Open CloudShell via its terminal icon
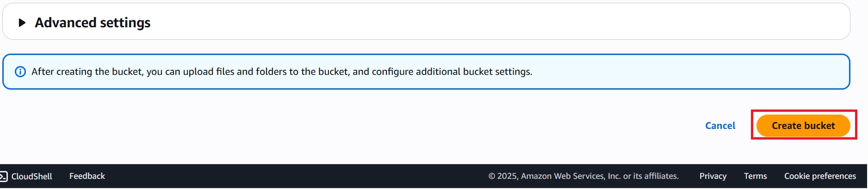The width and height of the screenshot is (868, 189). point(4,177)
